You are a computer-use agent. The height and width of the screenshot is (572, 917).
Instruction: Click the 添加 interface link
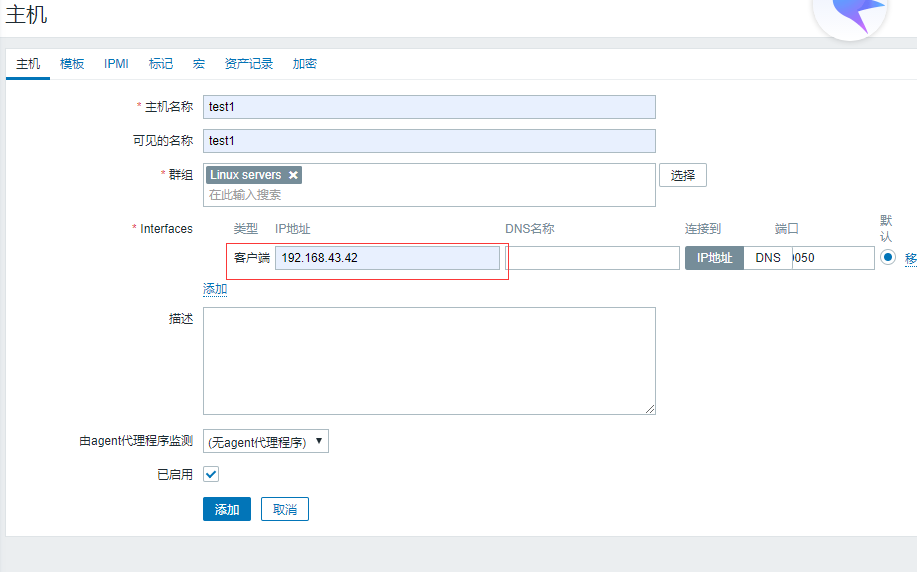[215, 289]
